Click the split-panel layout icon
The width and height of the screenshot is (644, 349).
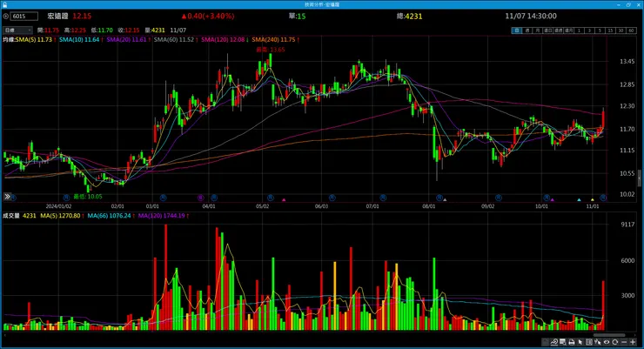tap(589, 342)
